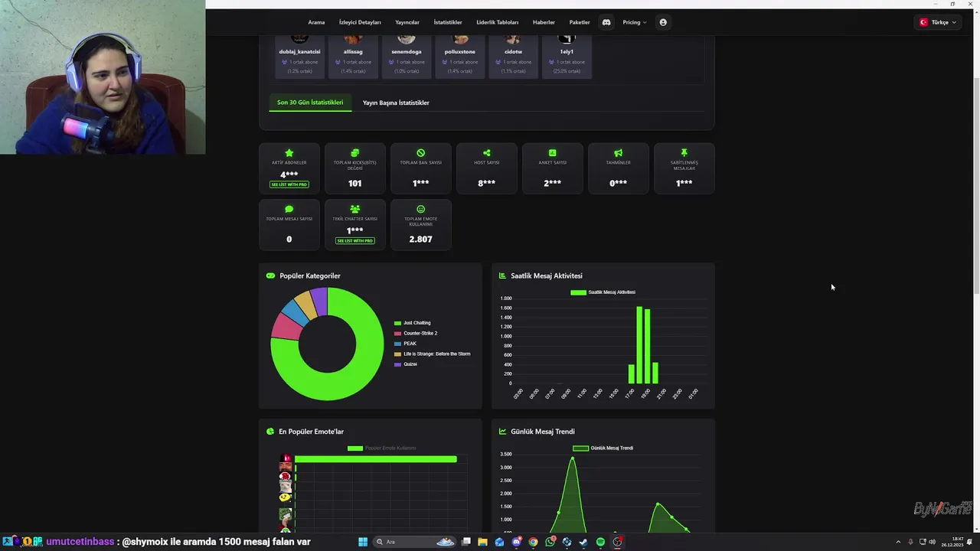Click the smiley icon on Toplam Emote Kullanımı card
Viewport: 980px width, 551px height.
(420, 209)
